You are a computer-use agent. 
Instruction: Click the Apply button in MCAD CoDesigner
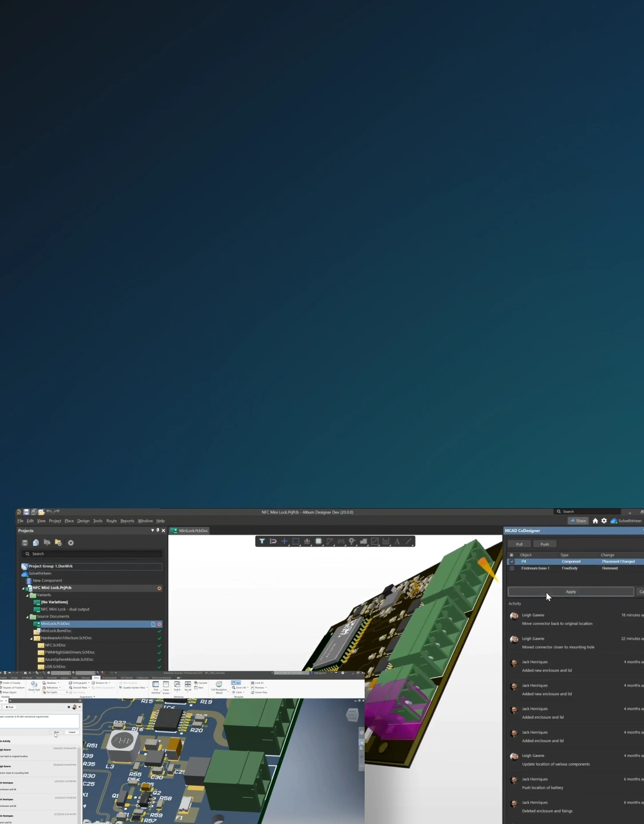click(x=571, y=592)
